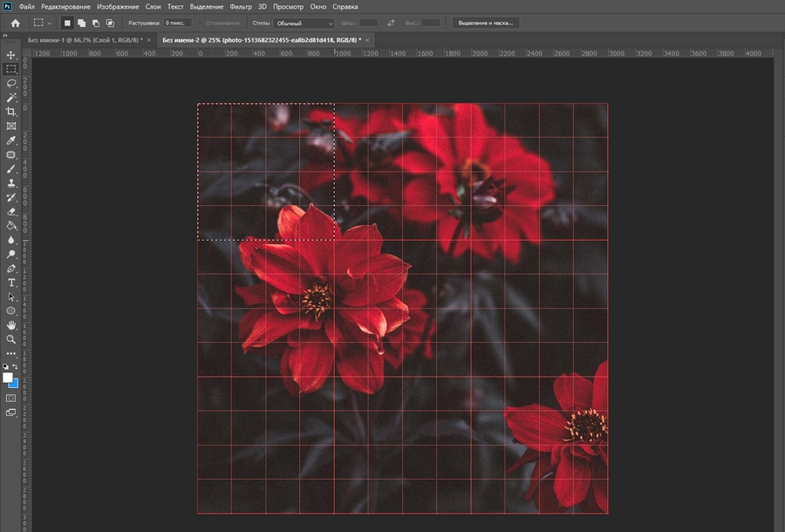Select the Type tool

11,283
